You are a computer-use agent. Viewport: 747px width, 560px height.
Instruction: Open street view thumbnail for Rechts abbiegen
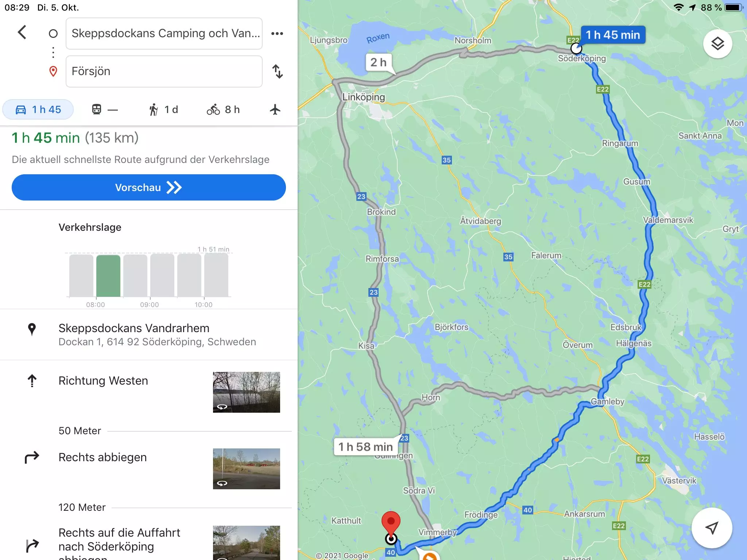[247, 469]
